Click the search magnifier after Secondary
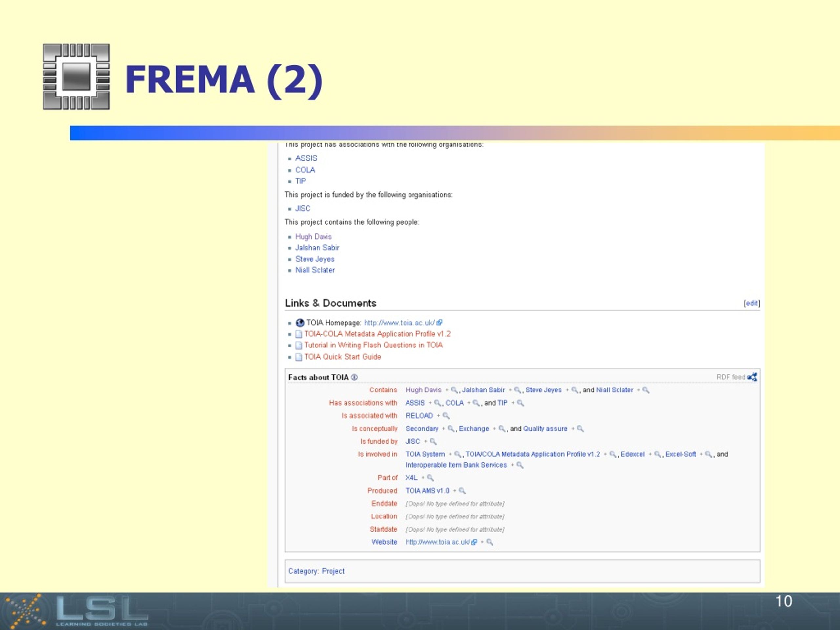 tap(451, 429)
